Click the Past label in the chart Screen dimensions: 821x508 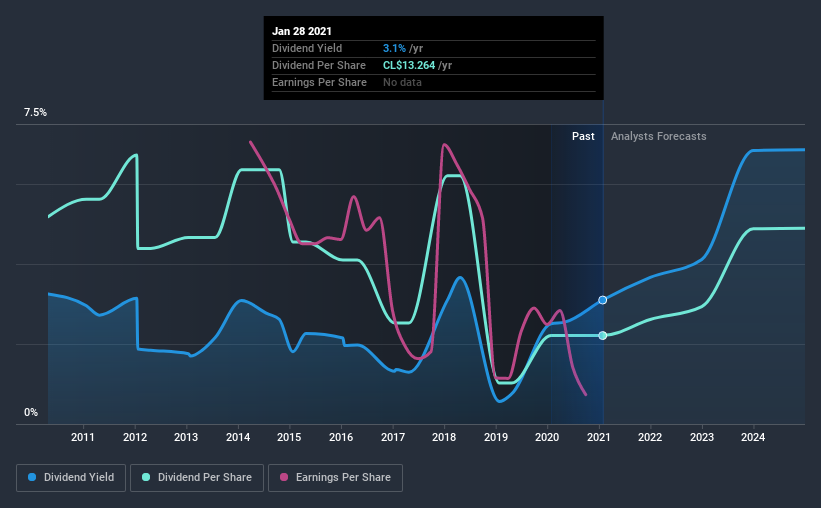(583, 136)
